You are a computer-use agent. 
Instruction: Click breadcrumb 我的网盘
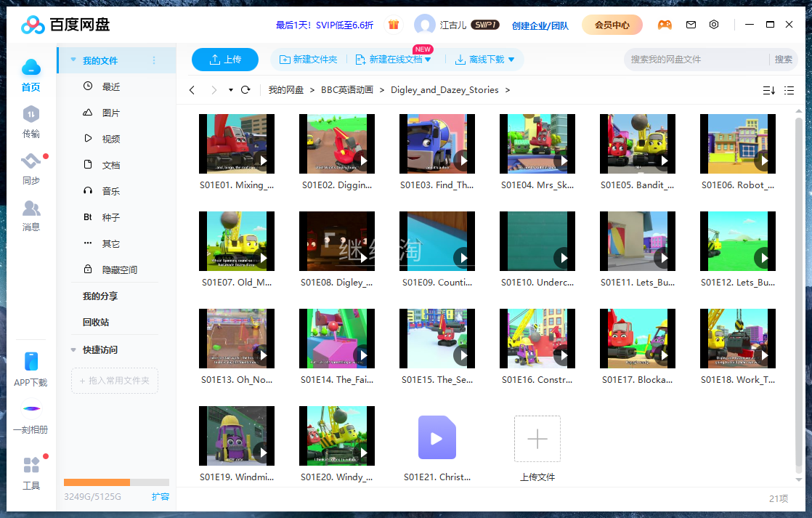click(x=286, y=90)
